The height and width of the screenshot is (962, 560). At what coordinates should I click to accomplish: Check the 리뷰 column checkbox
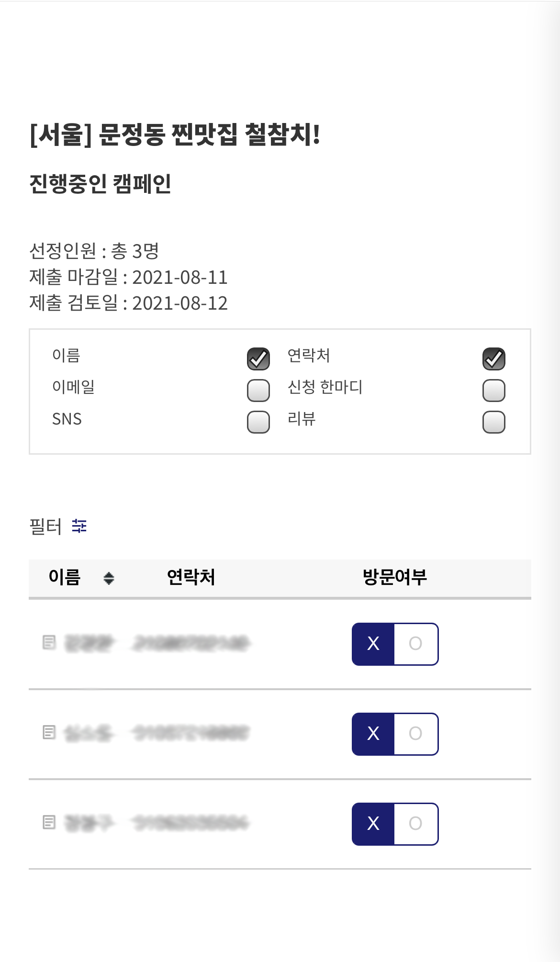click(494, 422)
